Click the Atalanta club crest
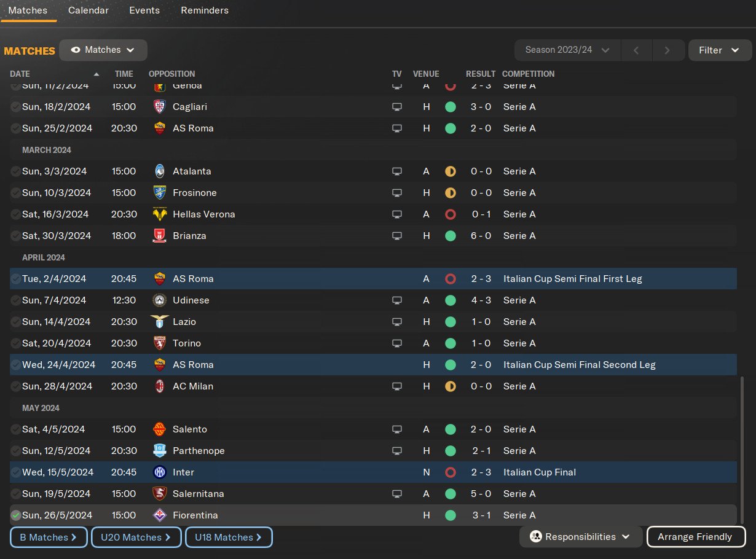Viewport: 756px width, 559px height. 159,171
